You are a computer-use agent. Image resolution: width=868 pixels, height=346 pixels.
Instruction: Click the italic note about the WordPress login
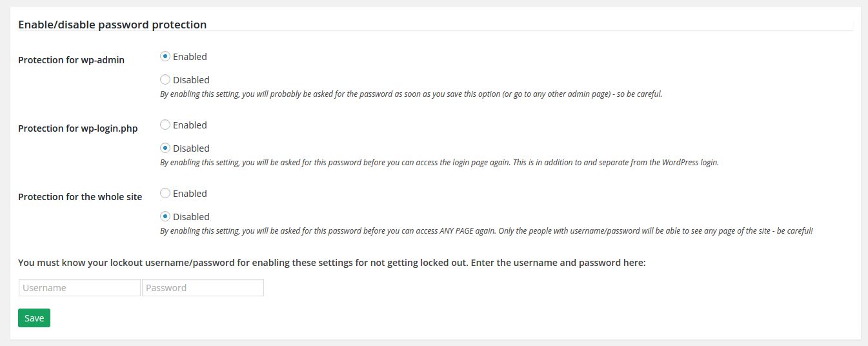pyautogui.click(x=439, y=163)
